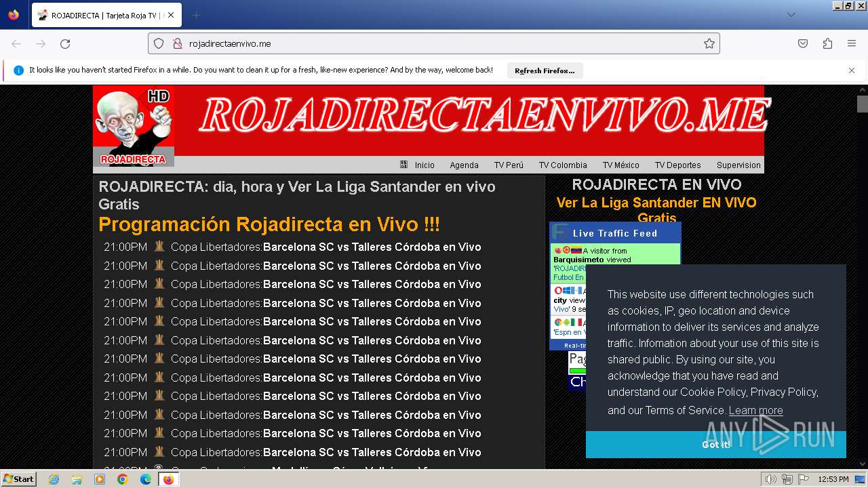Expand the list all tabs chevron
The image size is (868, 488).
(791, 15)
